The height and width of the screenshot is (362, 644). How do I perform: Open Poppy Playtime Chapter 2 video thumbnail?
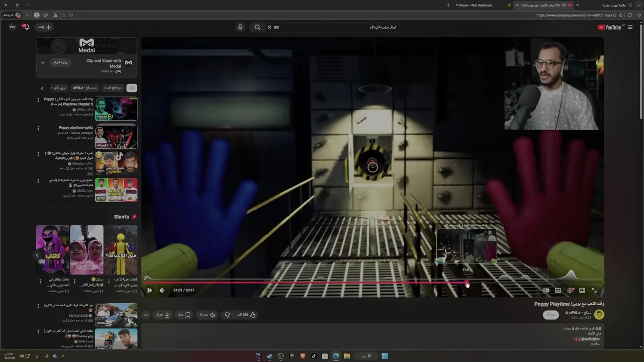point(116,108)
